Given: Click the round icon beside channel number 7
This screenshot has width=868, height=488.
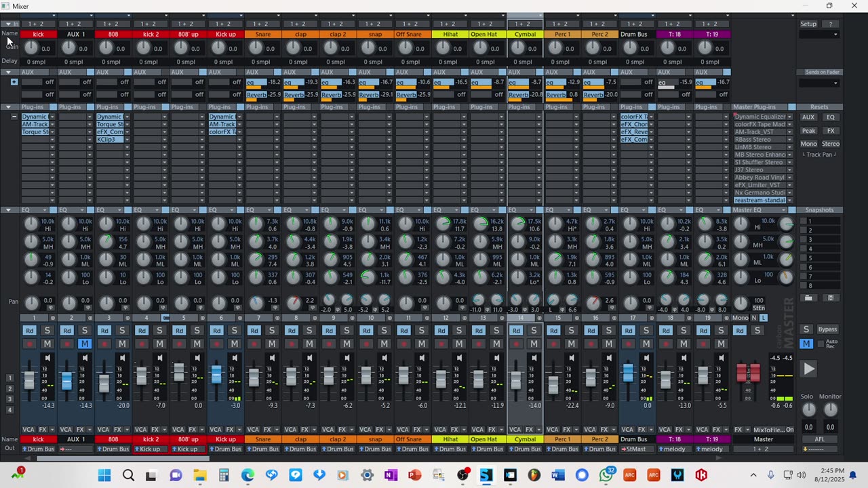Looking at the screenshot, I should [276, 318].
